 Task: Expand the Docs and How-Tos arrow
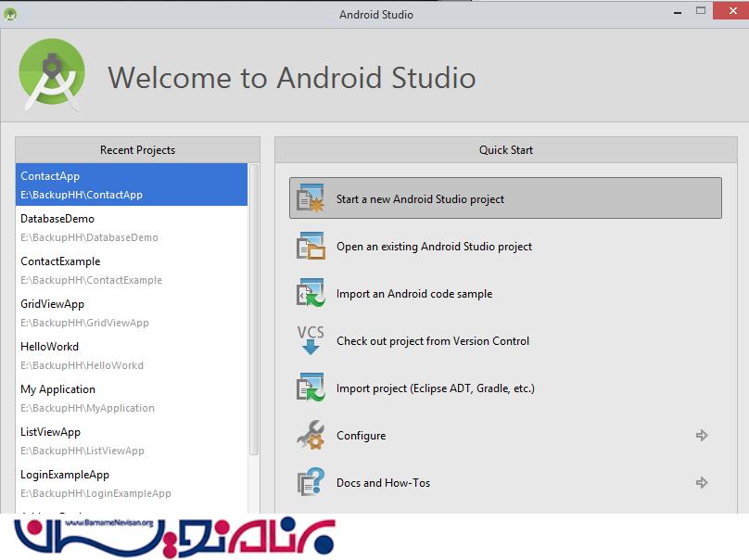click(702, 483)
